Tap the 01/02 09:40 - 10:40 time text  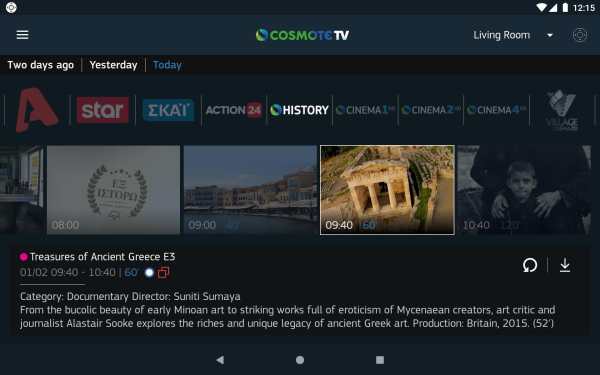pos(68,272)
